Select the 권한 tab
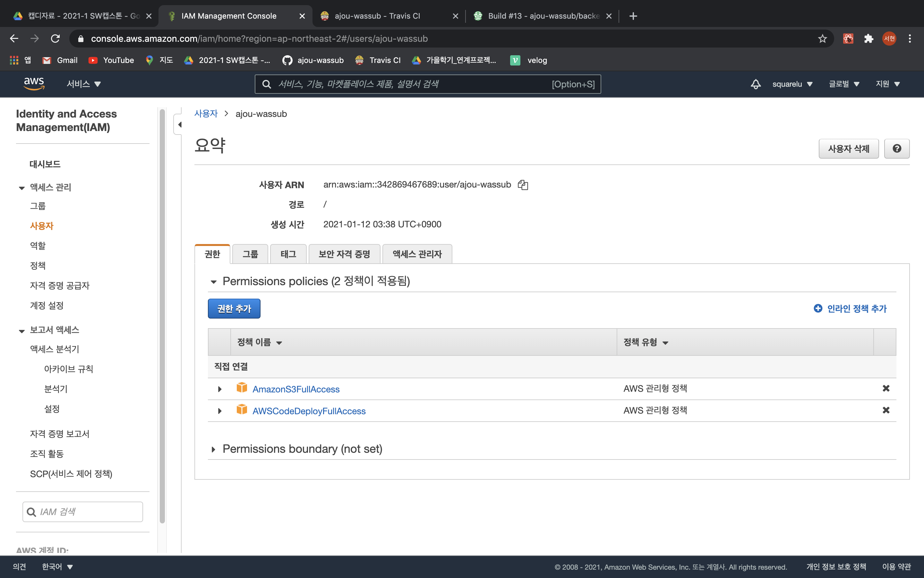924x578 pixels. click(x=212, y=254)
